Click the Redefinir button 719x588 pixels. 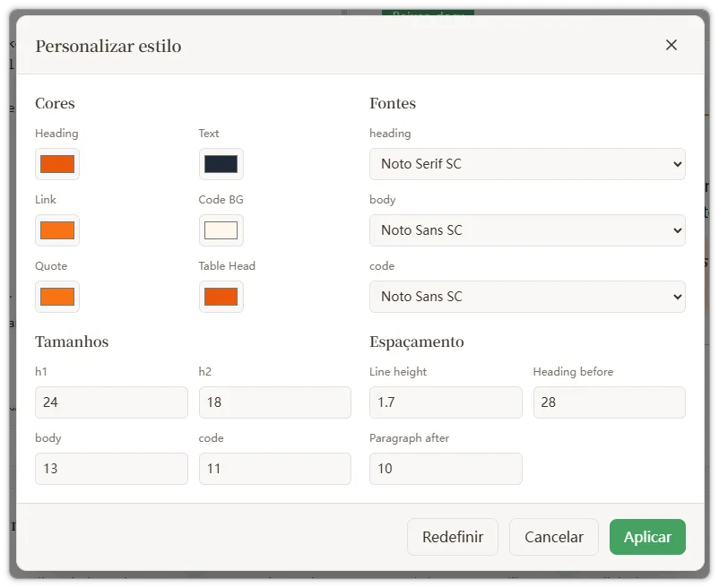click(453, 537)
